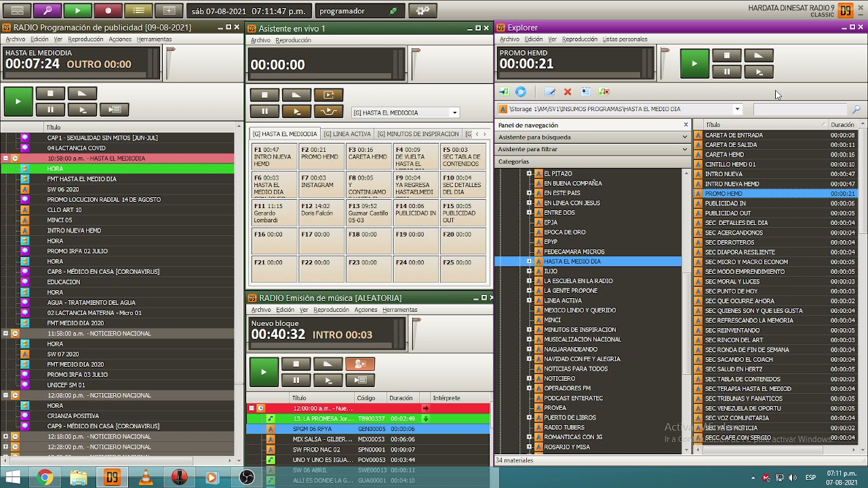Switch to the [G] LINEA ACTIVA tab
This screenshot has height=488, width=868.
pyautogui.click(x=347, y=134)
